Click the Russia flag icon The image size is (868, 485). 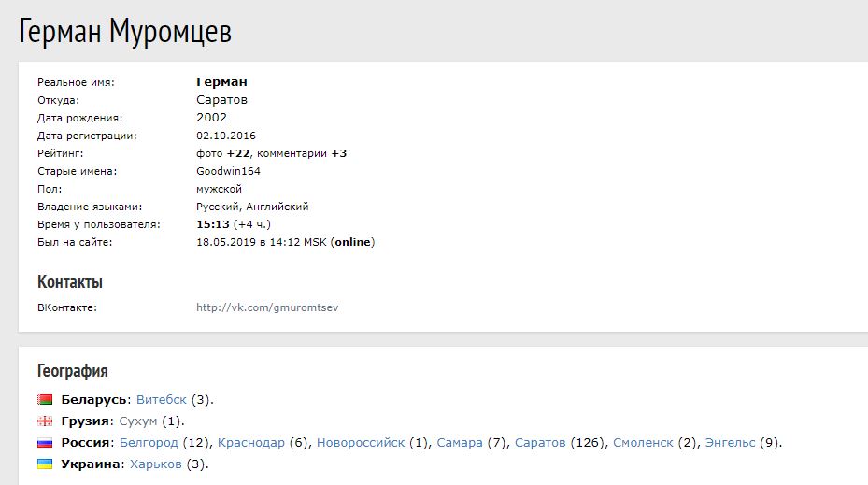click(45, 443)
